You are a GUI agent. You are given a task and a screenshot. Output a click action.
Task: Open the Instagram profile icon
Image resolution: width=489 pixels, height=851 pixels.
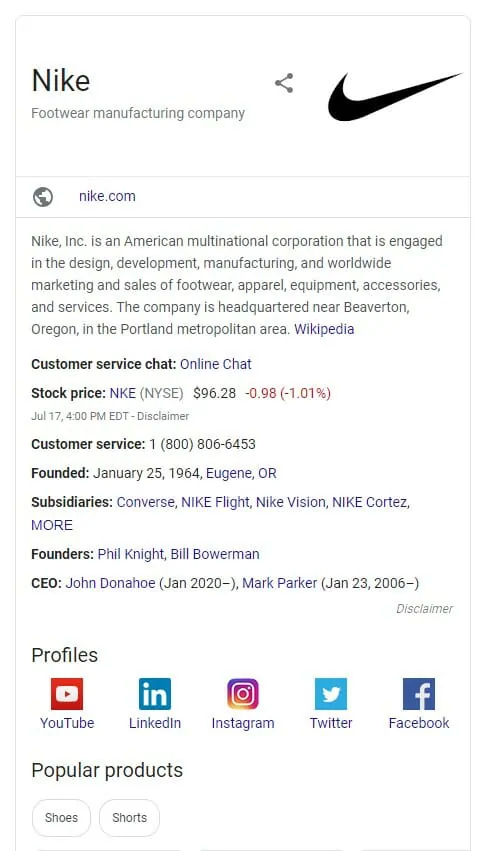(x=243, y=694)
